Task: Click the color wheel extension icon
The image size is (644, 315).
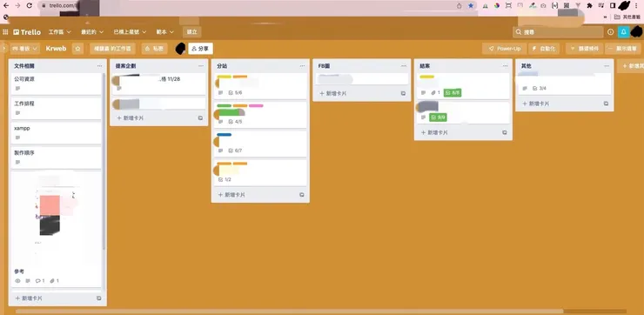Action: click(497, 6)
